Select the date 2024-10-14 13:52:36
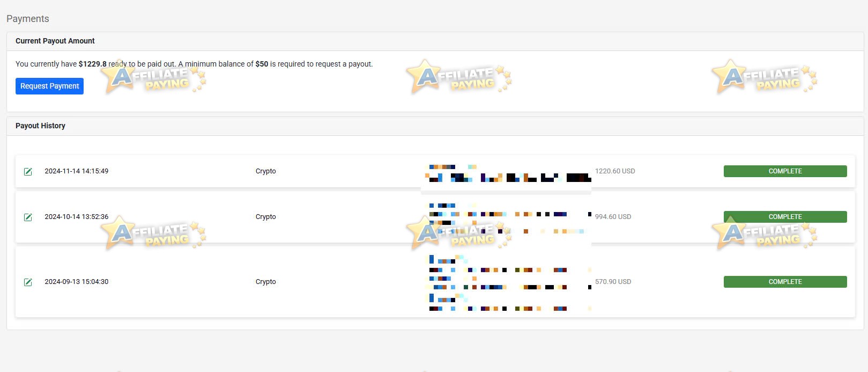 77,217
